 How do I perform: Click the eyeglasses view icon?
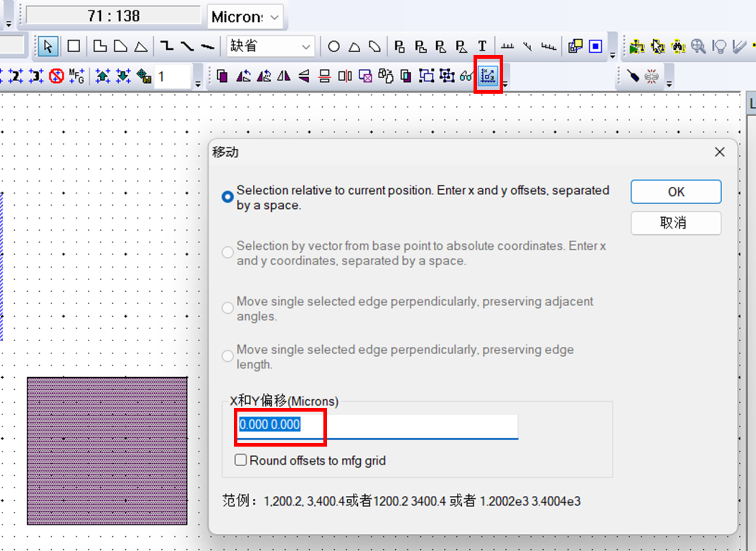click(468, 76)
